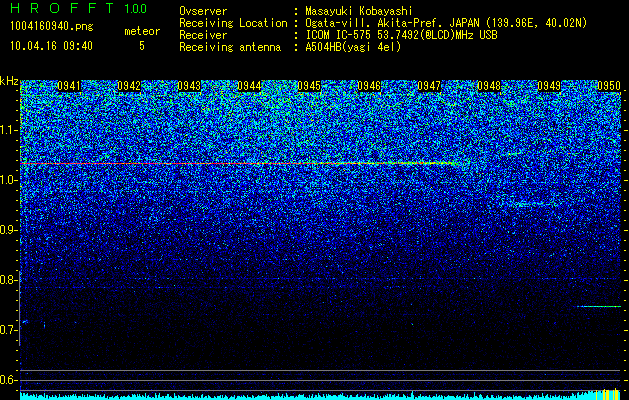
Task: Click date stamp 10.04.16 09:40
Action: pos(51,46)
